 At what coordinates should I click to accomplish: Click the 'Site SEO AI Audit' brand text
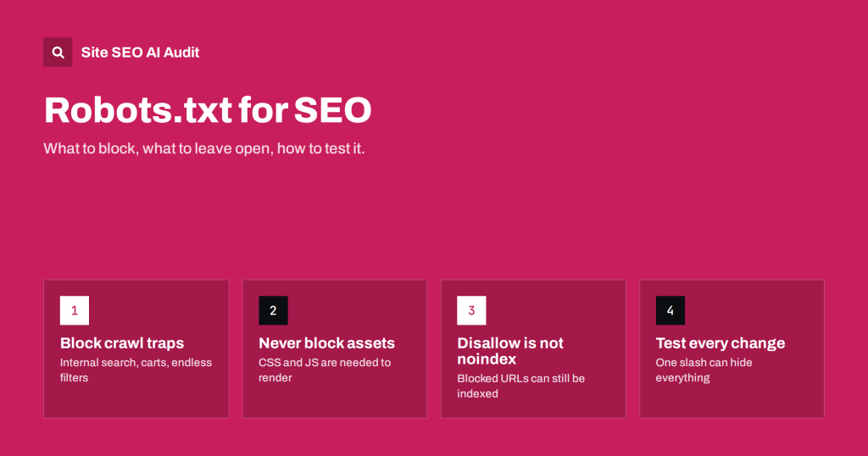pos(140,53)
